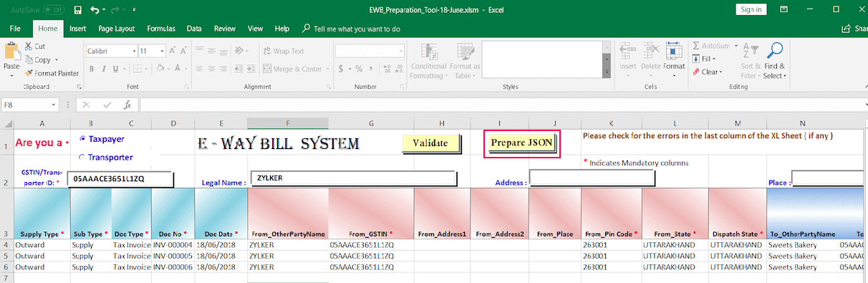The height and width of the screenshot is (283, 868).
Task: Click the Clear eraser command
Action: tap(707, 72)
